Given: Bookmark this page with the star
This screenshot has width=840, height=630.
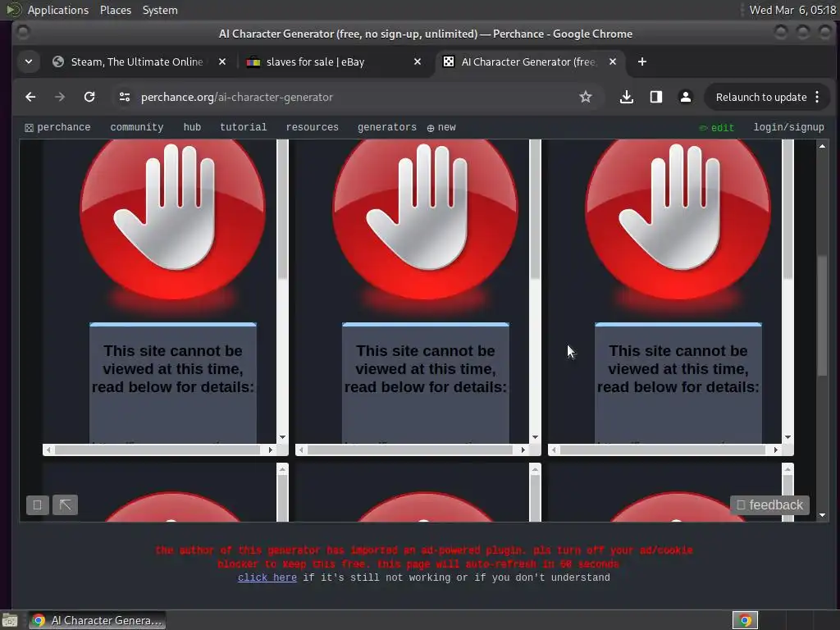Looking at the screenshot, I should (x=586, y=97).
